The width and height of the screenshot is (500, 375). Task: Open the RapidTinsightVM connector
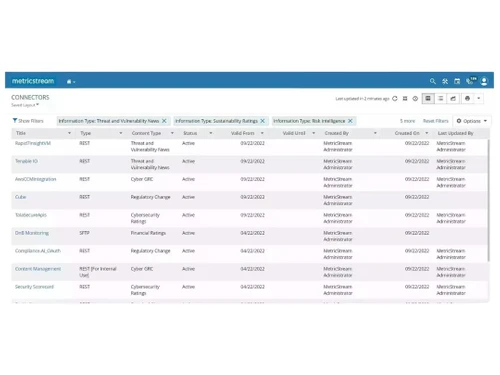point(33,143)
